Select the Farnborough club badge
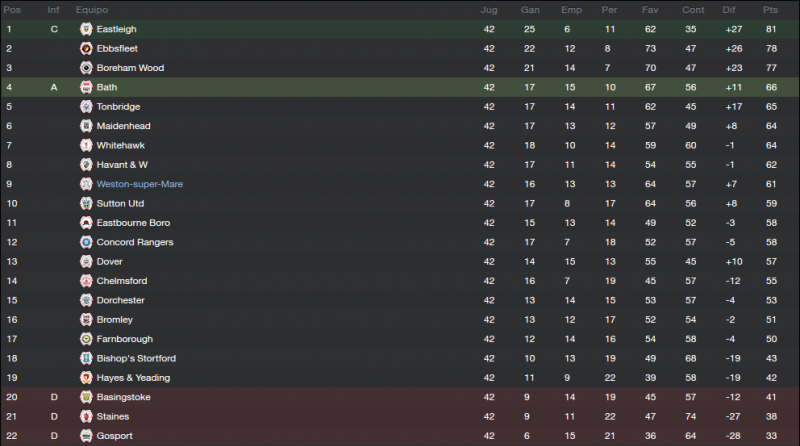The height and width of the screenshot is (446, 800). click(x=86, y=339)
